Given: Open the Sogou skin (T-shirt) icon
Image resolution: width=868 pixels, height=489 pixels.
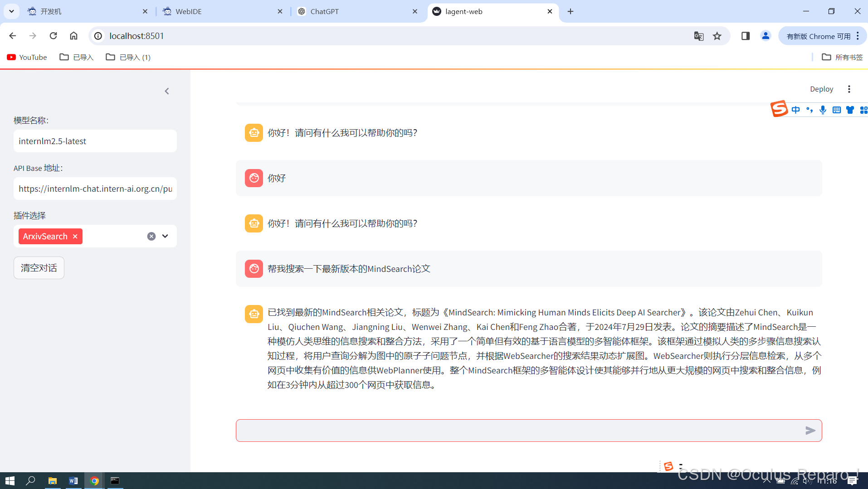Looking at the screenshot, I should (x=850, y=110).
